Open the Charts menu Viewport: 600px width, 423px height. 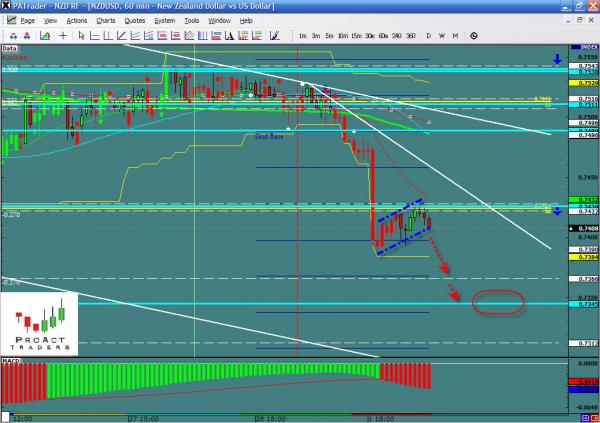pyautogui.click(x=108, y=19)
